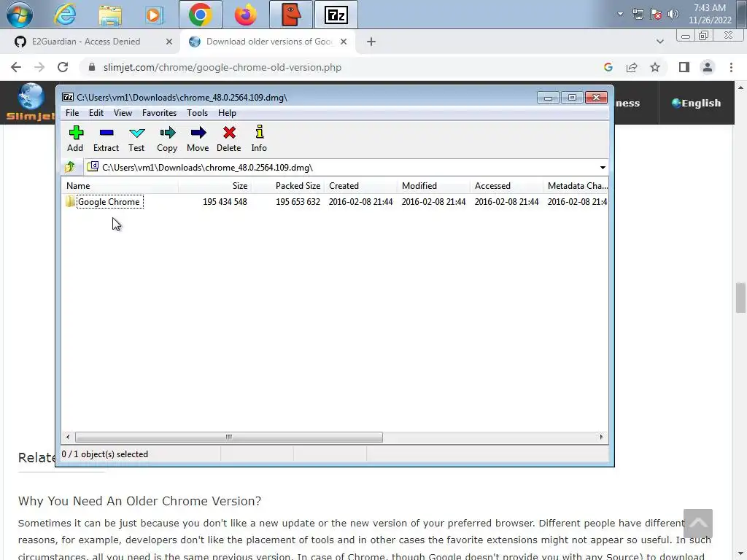Viewport: 747px width, 560px height.
Task: Reload the slimjet page
Action: click(63, 67)
